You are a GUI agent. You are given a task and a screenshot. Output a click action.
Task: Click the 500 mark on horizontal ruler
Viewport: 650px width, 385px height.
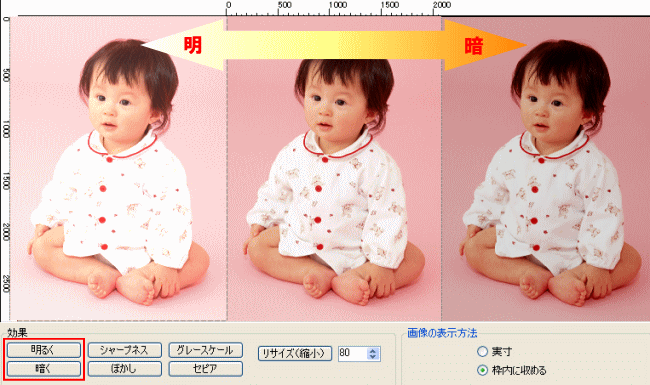coord(284,5)
